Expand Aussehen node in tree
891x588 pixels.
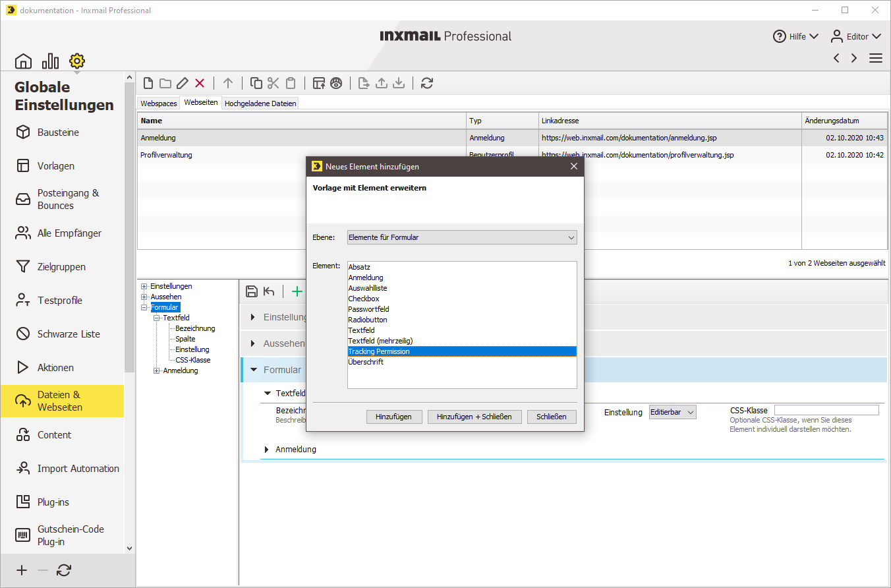point(144,297)
